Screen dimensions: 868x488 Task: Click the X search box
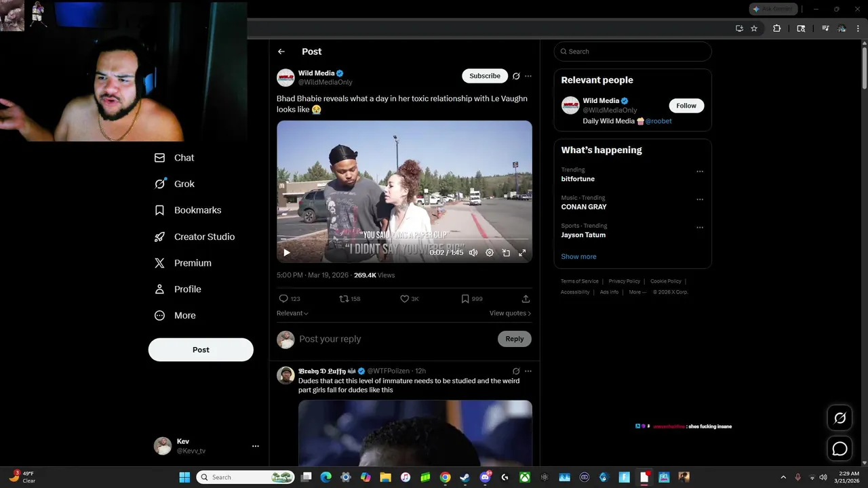pos(633,52)
